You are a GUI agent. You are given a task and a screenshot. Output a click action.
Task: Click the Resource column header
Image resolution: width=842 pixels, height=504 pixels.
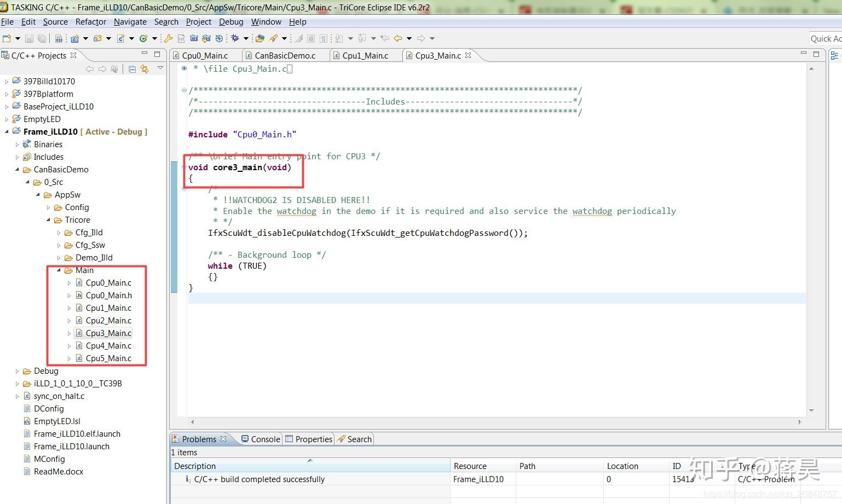(x=483, y=466)
